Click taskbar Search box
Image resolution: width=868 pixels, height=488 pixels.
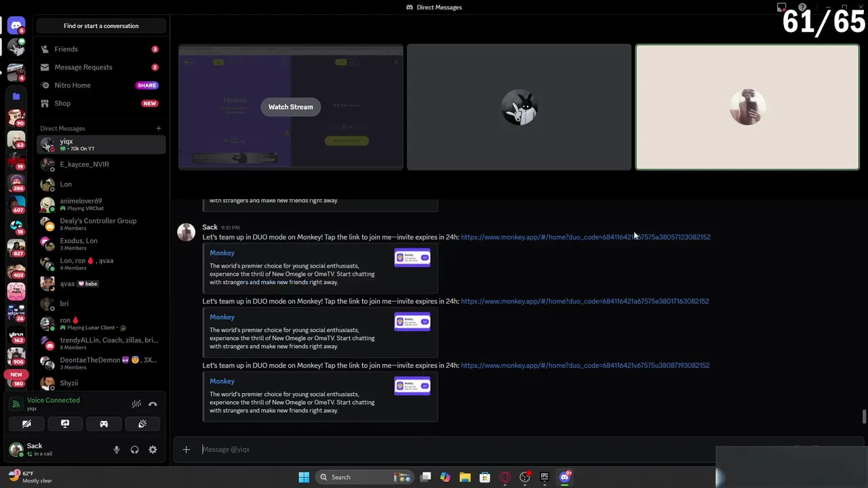[364, 477]
